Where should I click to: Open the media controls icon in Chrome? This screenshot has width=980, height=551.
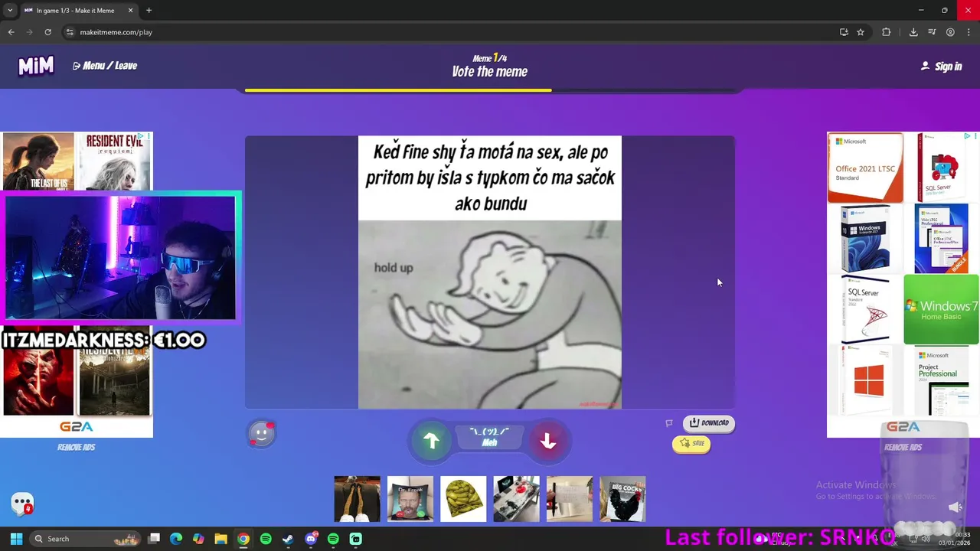coord(932,32)
